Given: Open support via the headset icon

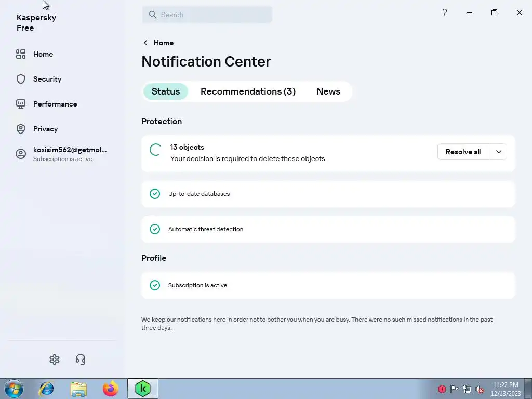Looking at the screenshot, I should tap(81, 360).
